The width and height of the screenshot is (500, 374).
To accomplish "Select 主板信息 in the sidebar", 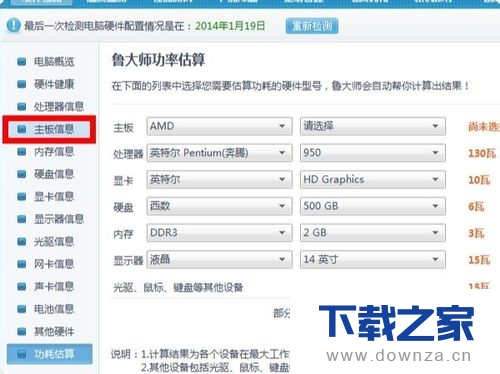I will (54, 129).
